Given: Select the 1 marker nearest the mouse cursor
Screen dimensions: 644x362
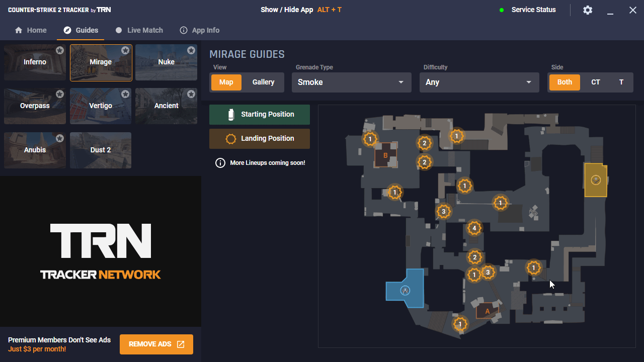Looking at the screenshot, I should pos(534,267).
